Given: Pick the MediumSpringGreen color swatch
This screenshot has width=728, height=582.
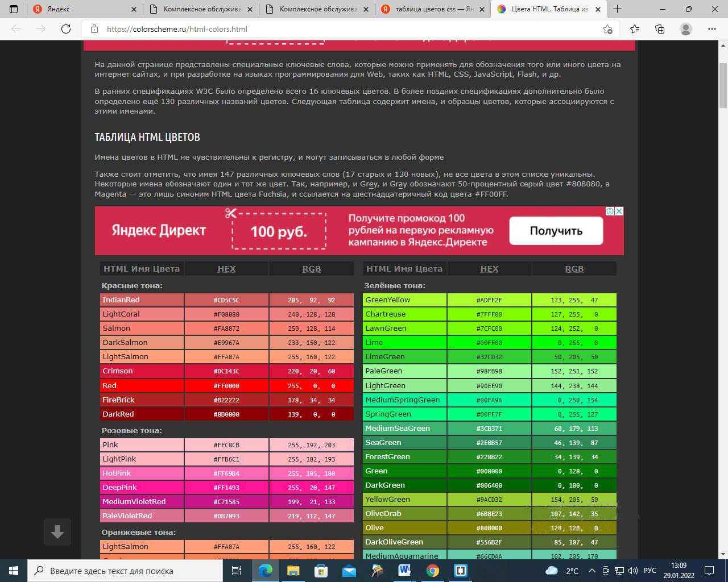Looking at the screenshot, I should pos(404,400).
